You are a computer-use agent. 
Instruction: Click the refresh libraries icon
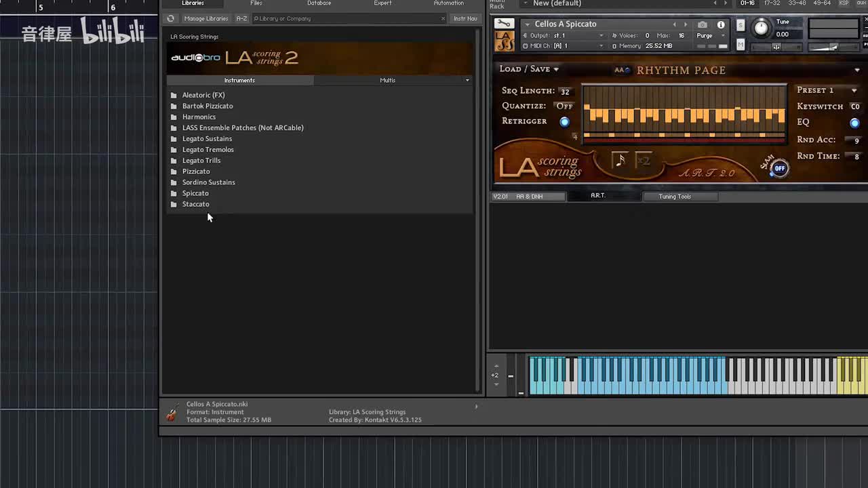pos(170,18)
